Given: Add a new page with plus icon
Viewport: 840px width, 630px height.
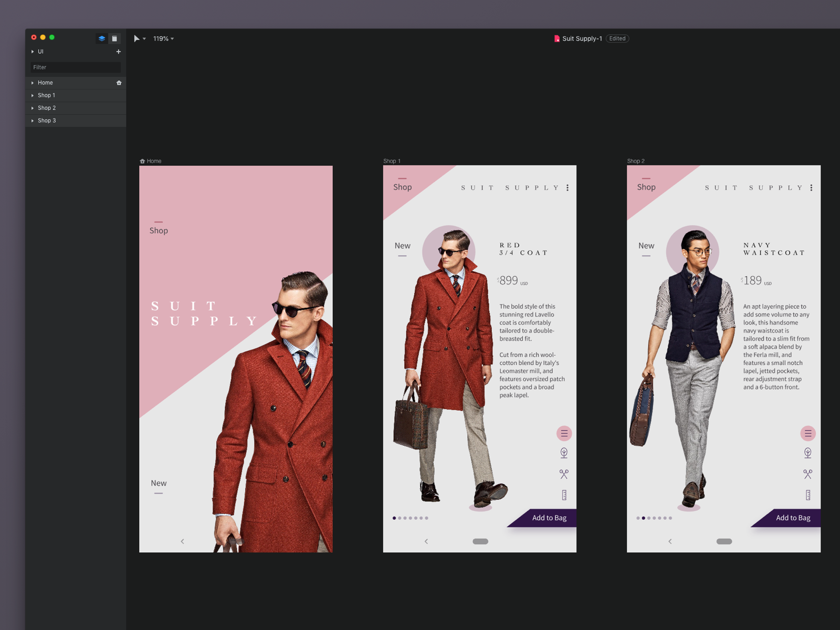Looking at the screenshot, I should coord(119,51).
